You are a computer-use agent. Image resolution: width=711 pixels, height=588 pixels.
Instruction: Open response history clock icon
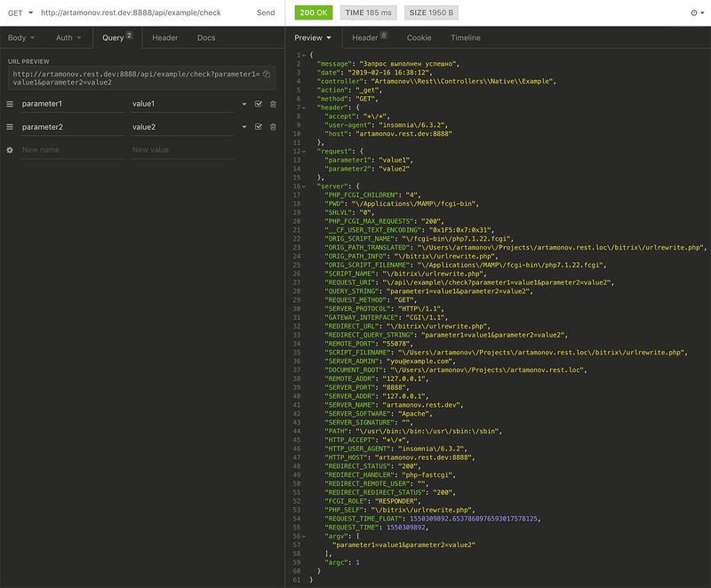pos(694,13)
